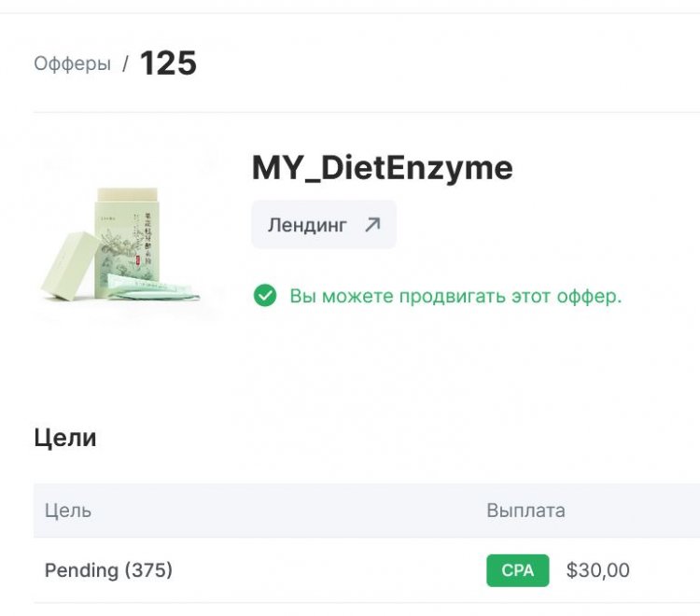The width and height of the screenshot is (700, 616).
Task: Click the $30,00 payout value
Action: pos(597,570)
